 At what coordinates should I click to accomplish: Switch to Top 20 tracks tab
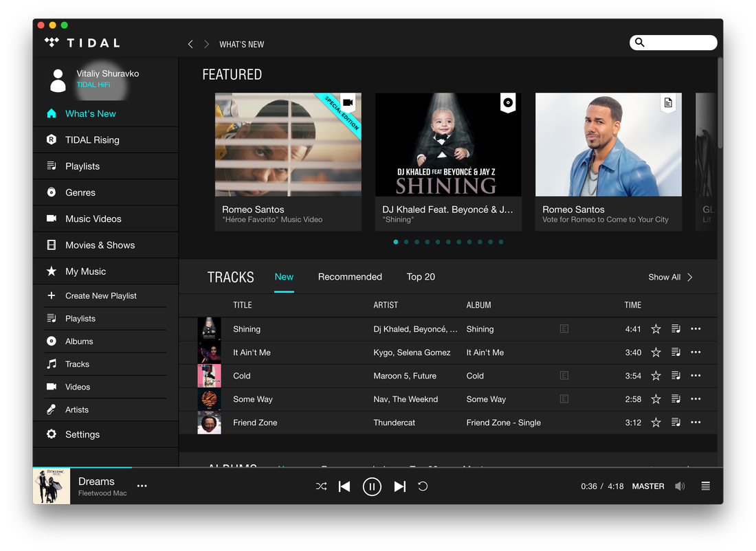point(421,277)
